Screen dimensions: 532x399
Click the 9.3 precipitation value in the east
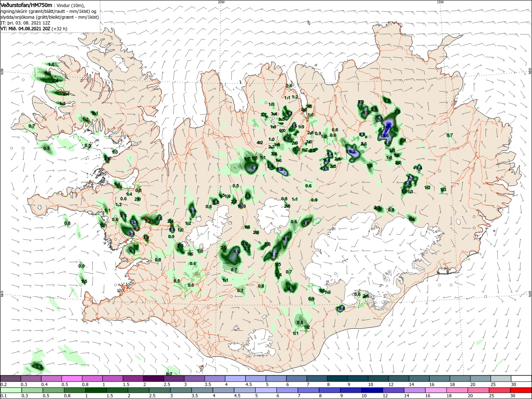pos(410,177)
